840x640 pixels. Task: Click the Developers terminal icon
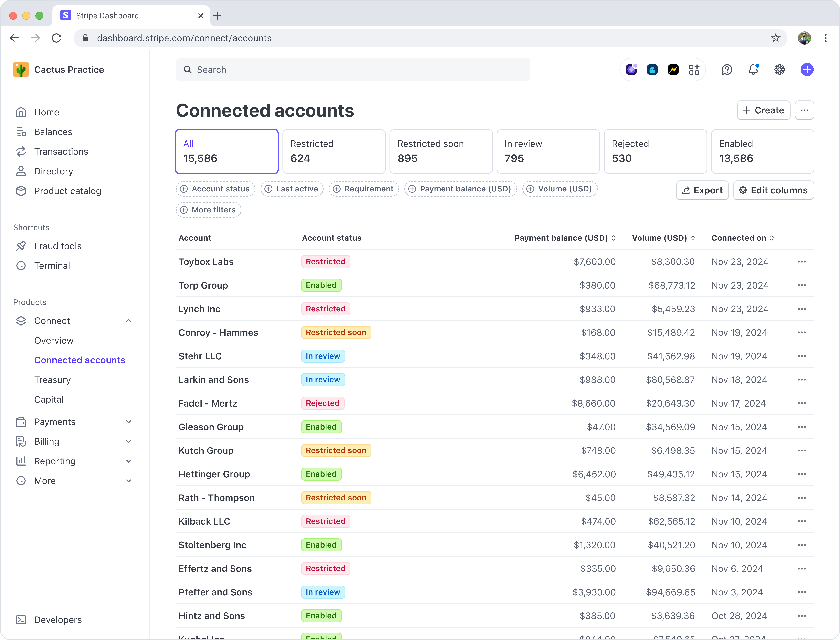click(21, 620)
